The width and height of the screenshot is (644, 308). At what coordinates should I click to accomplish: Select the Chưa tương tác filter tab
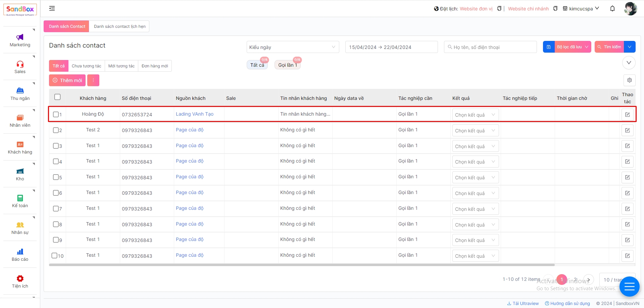coord(86,66)
